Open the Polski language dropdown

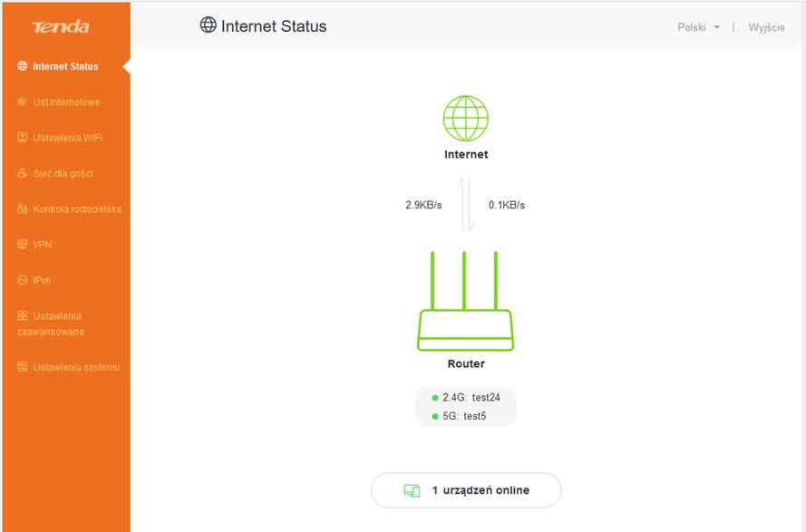(698, 27)
